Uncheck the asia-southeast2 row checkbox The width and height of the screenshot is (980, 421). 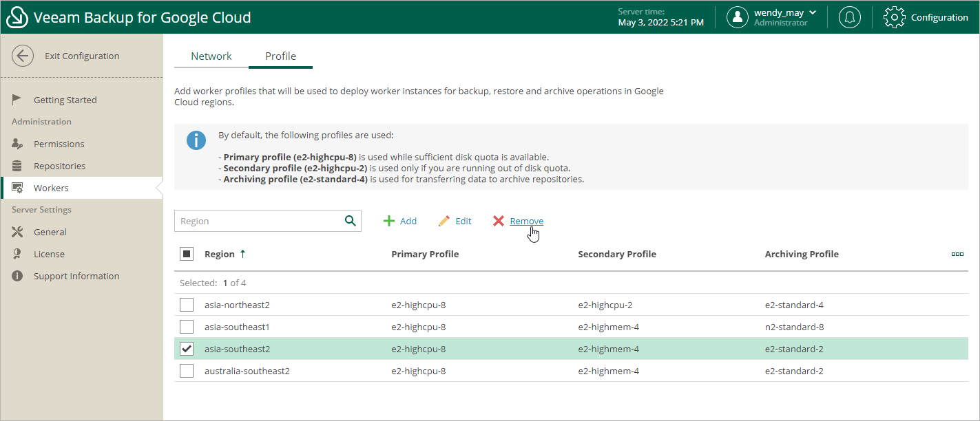pos(187,349)
